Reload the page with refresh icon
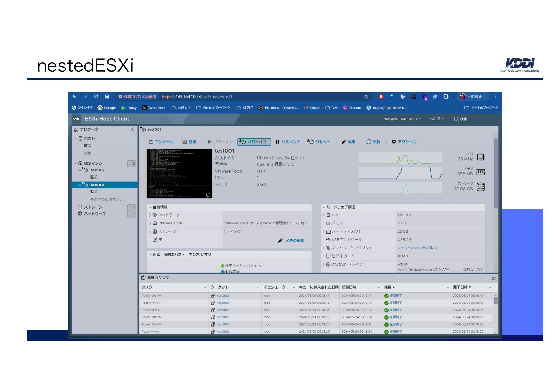The height and width of the screenshot is (392, 555). point(96,96)
